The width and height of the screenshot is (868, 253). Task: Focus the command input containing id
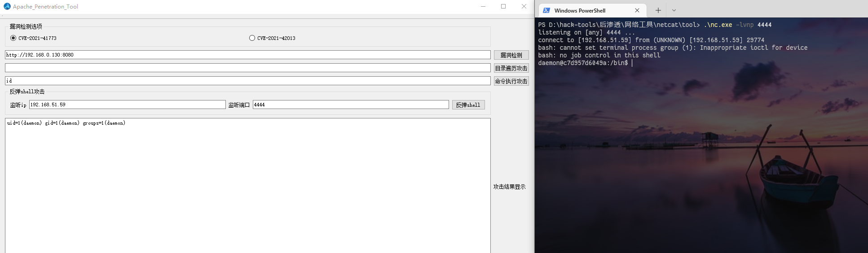248,81
